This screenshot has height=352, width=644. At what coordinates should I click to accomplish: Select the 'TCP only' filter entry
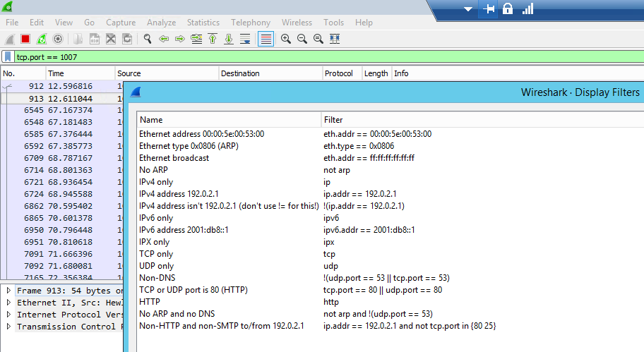click(x=156, y=254)
